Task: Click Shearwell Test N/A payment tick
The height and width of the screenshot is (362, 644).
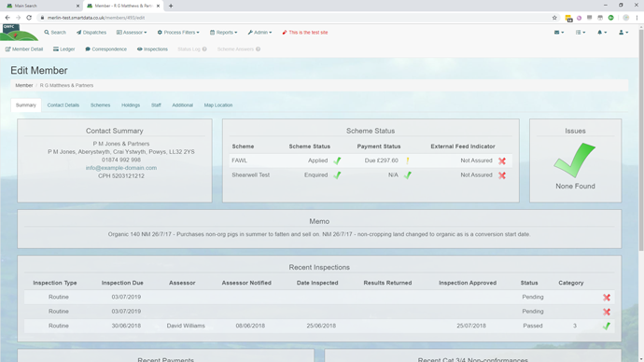Action: pyautogui.click(x=408, y=175)
